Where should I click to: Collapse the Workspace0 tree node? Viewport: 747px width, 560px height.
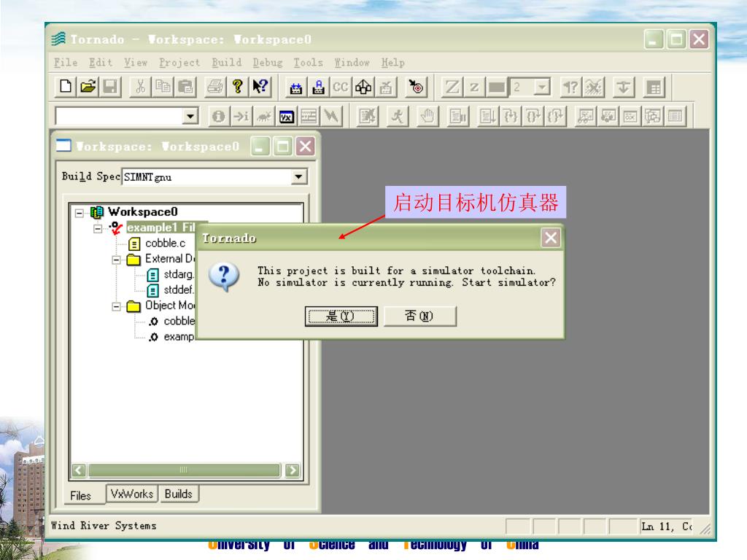pyautogui.click(x=79, y=213)
